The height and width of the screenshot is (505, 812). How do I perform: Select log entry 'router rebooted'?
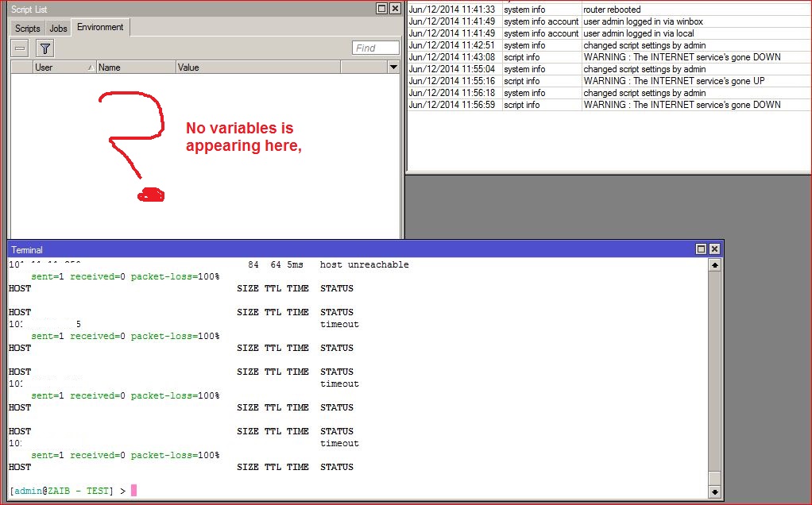pos(609,10)
